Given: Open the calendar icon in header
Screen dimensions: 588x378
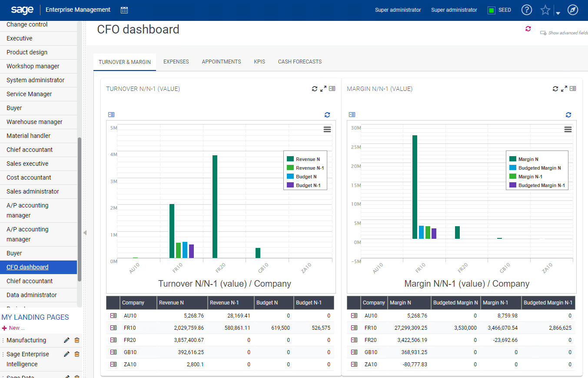Looking at the screenshot, I should (124, 10).
